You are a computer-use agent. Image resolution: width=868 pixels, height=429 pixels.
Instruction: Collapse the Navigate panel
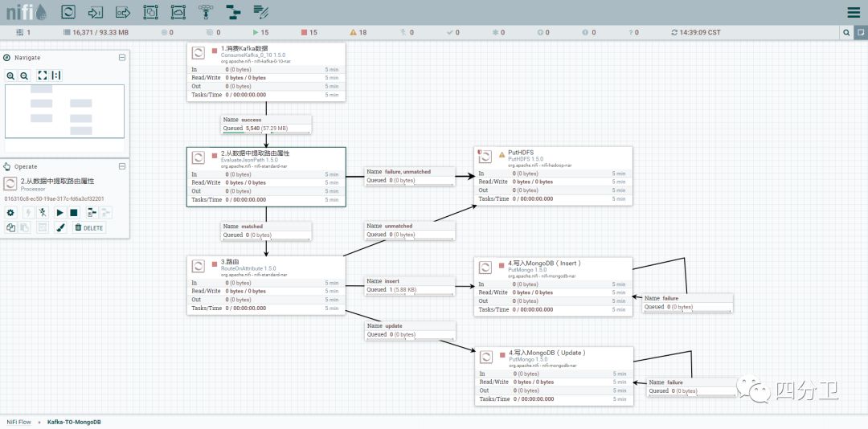tap(122, 57)
